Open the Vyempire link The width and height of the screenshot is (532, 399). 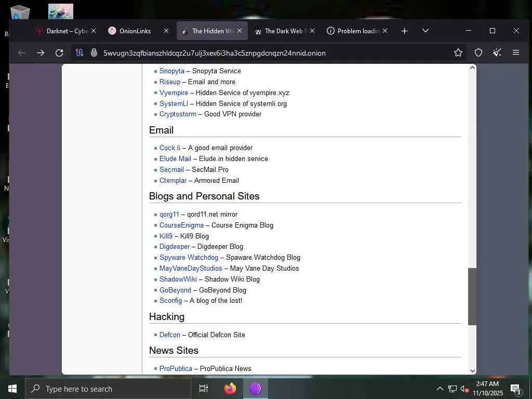coord(174,92)
